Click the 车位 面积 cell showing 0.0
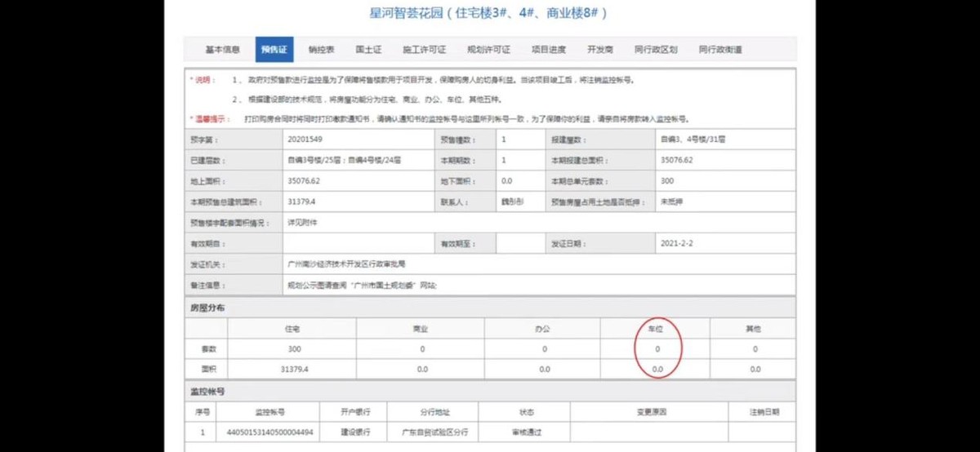 [x=657, y=369]
